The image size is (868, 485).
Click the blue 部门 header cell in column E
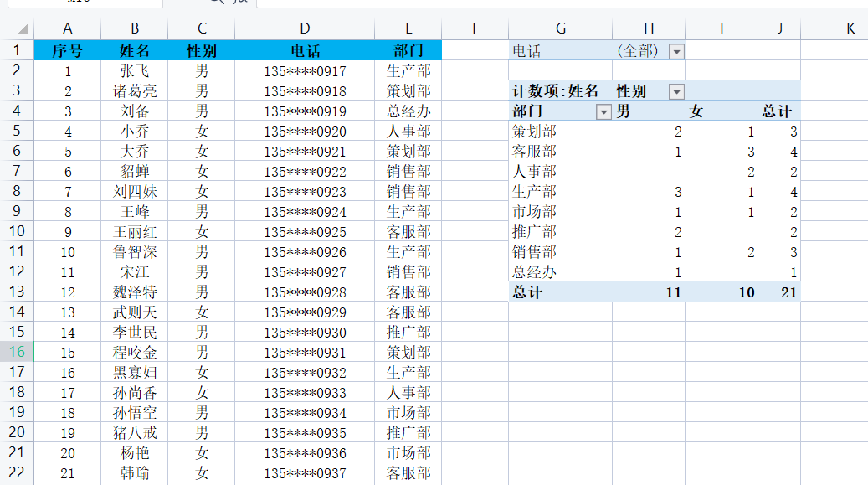tap(408, 51)
